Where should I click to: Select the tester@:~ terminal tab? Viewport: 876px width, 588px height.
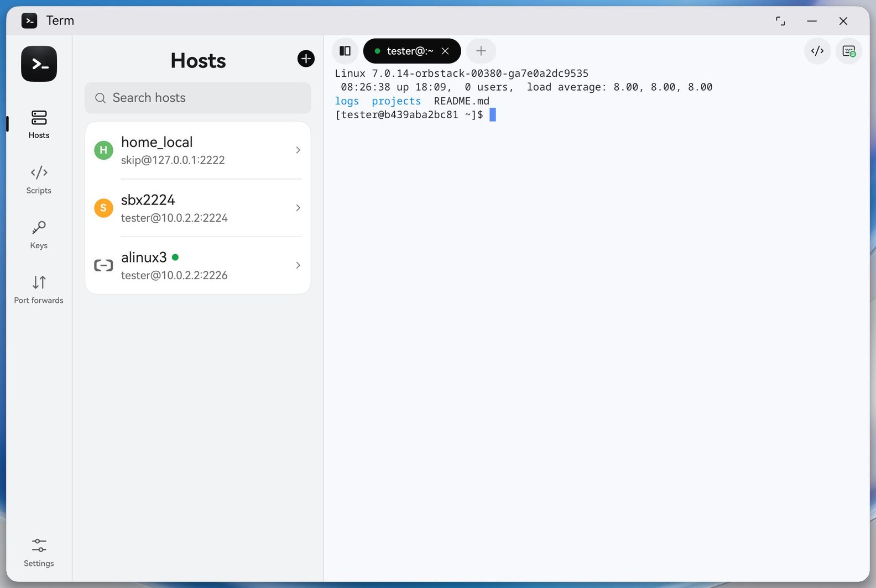pyautogui.click(x=412, y=51)
